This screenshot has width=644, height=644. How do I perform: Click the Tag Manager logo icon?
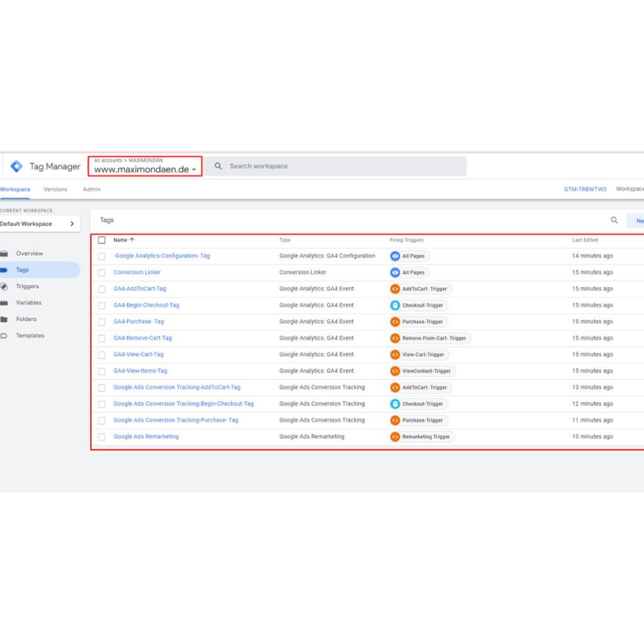pos(16,166)
